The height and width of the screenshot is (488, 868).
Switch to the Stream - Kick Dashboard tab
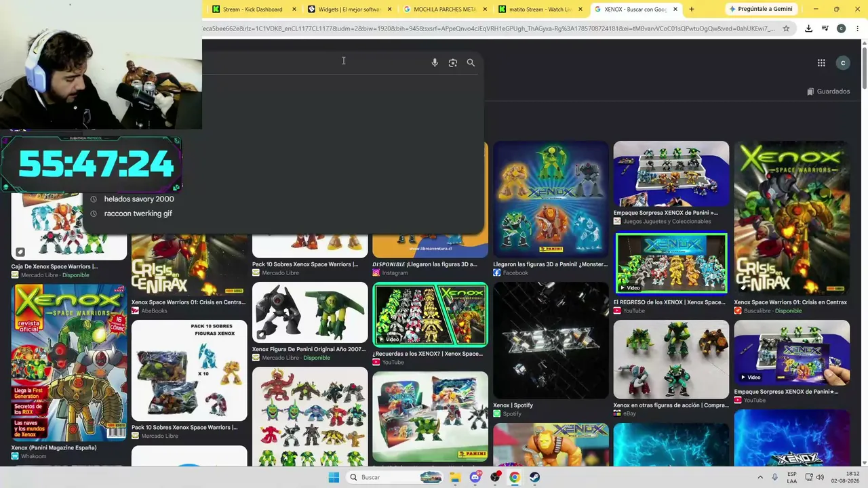pos(254,9)
